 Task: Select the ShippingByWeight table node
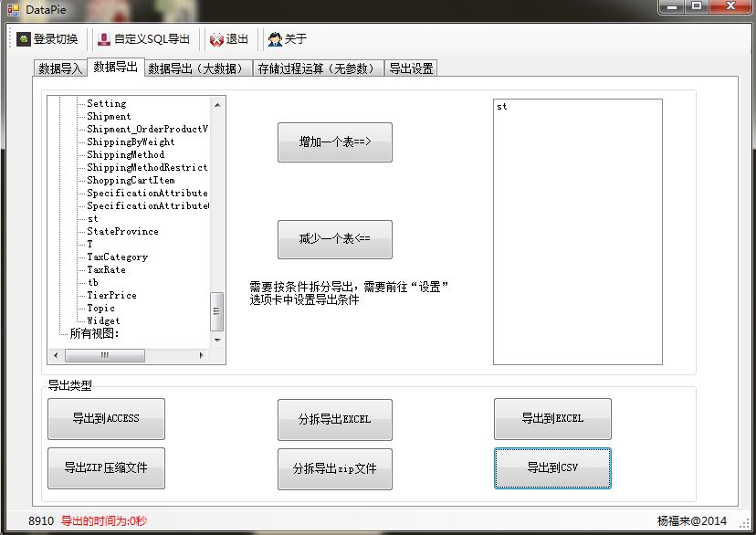pos(131,142)
